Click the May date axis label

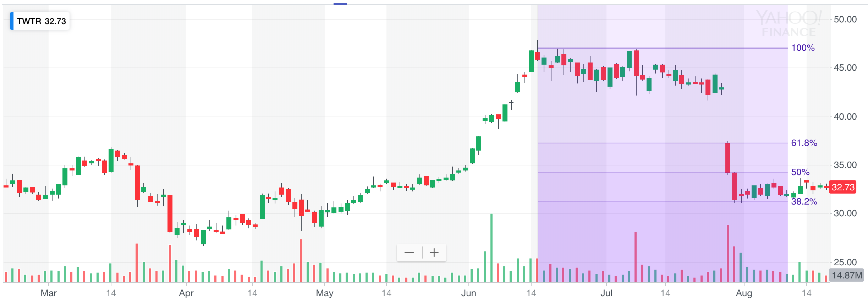[324, 293]
